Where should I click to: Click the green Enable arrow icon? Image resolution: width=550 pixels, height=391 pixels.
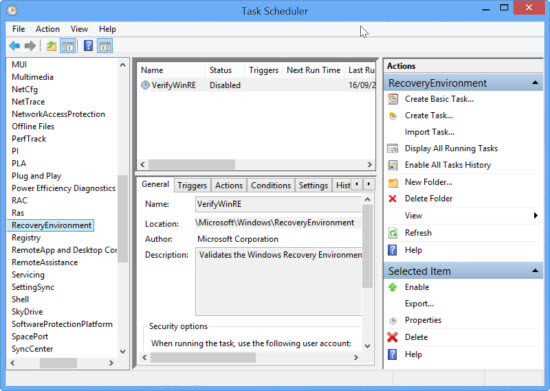(393, 287)
